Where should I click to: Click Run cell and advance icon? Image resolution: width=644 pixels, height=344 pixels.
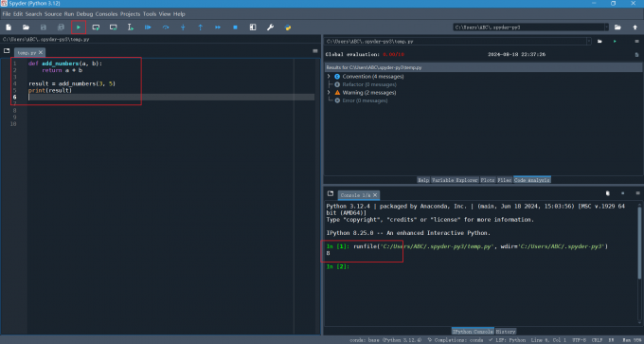tap(114, 27)
